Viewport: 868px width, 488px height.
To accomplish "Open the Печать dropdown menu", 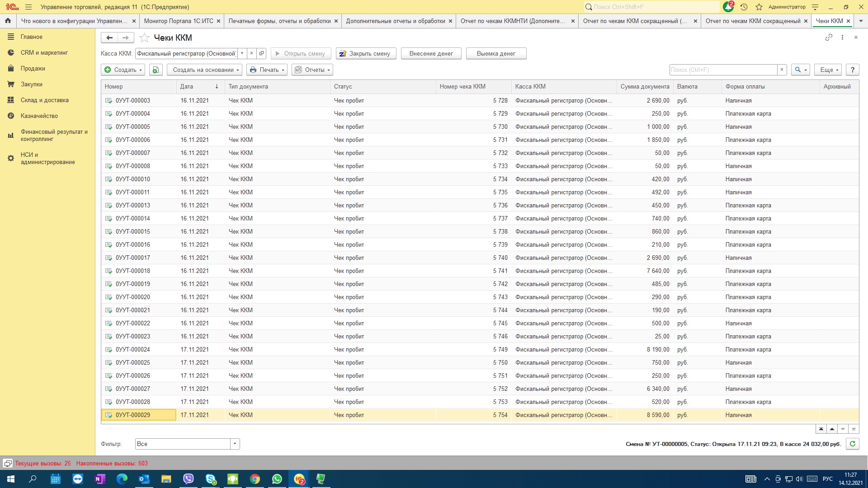I will pyautogui.click(x=267, y=70).
